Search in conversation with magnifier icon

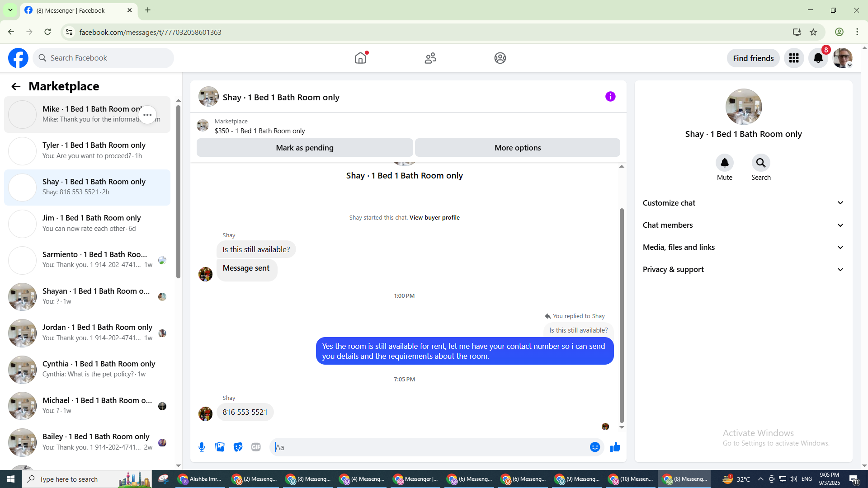click(x=761, y=163)
